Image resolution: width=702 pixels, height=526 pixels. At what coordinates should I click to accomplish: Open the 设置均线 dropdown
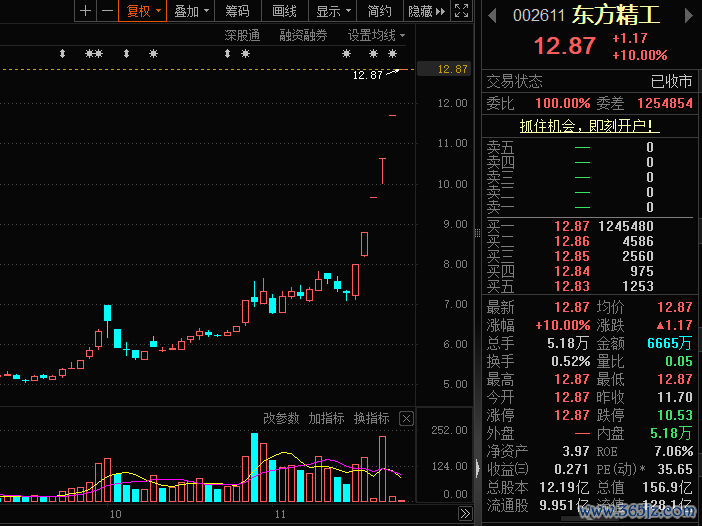[376, 35]
